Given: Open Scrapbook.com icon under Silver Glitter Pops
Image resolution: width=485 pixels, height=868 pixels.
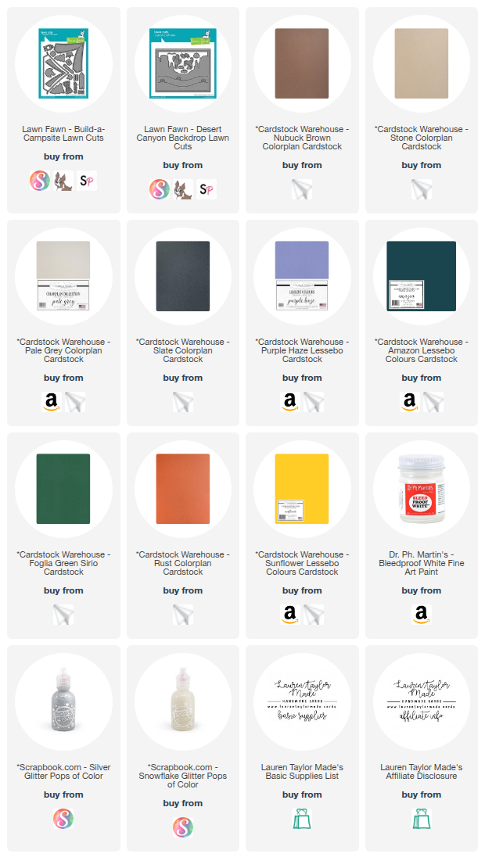Looking at the screenshot, I should [63, 818].
